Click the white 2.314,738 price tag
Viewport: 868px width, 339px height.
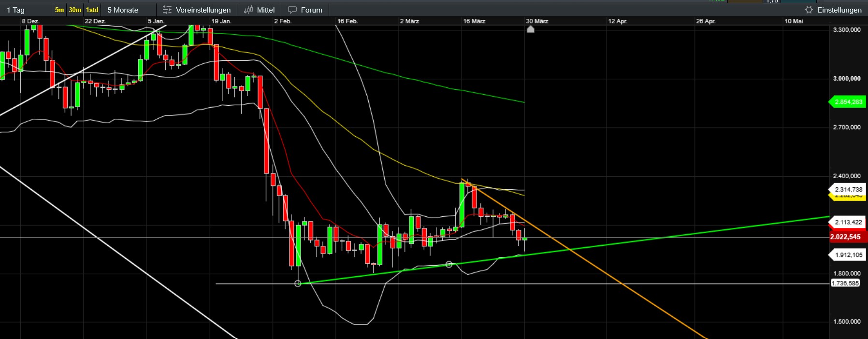click(848, 189)
